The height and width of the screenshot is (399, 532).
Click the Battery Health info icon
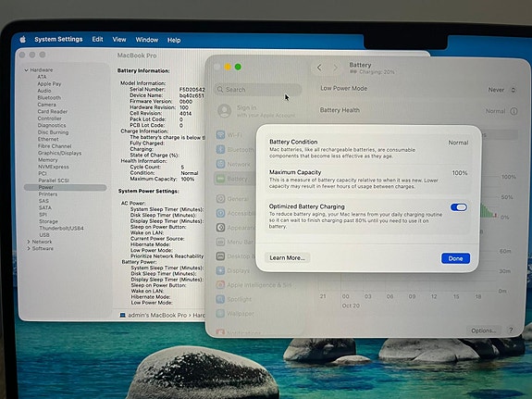[x=514, y=111]
